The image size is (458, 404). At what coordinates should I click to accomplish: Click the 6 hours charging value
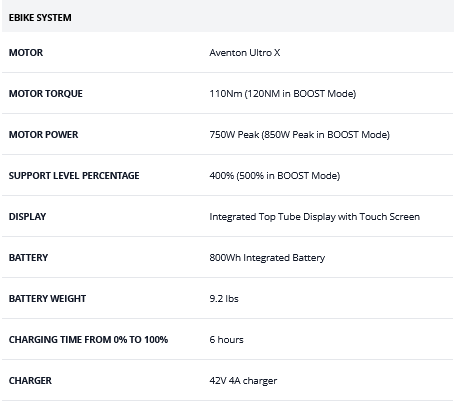coord(226,340)
